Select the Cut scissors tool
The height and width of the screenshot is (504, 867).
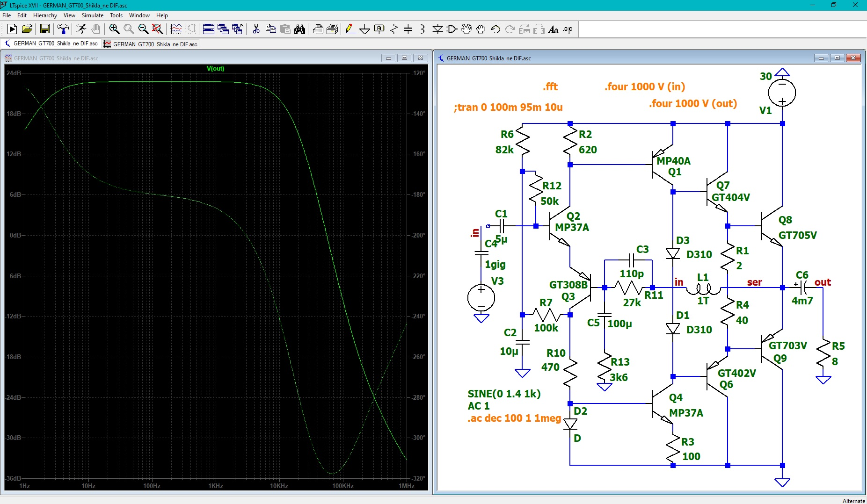(256, 29)
